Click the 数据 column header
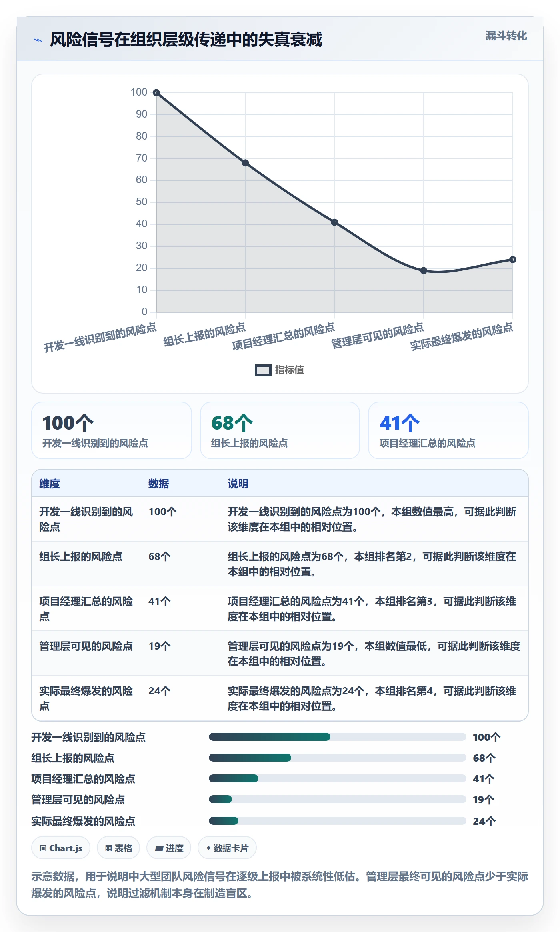560x932 pixels. coord(159,484)
